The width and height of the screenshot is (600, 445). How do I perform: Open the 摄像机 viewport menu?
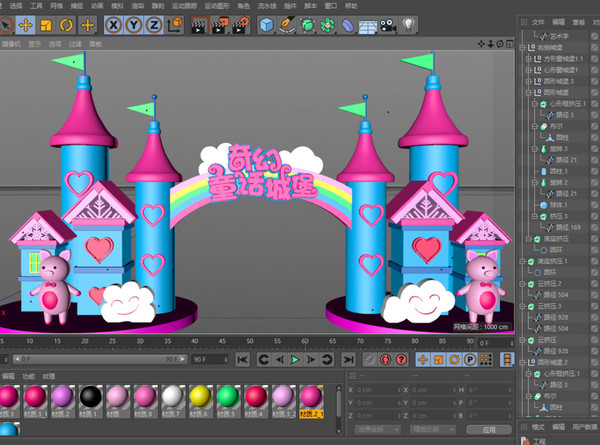[x=11, y=44]
